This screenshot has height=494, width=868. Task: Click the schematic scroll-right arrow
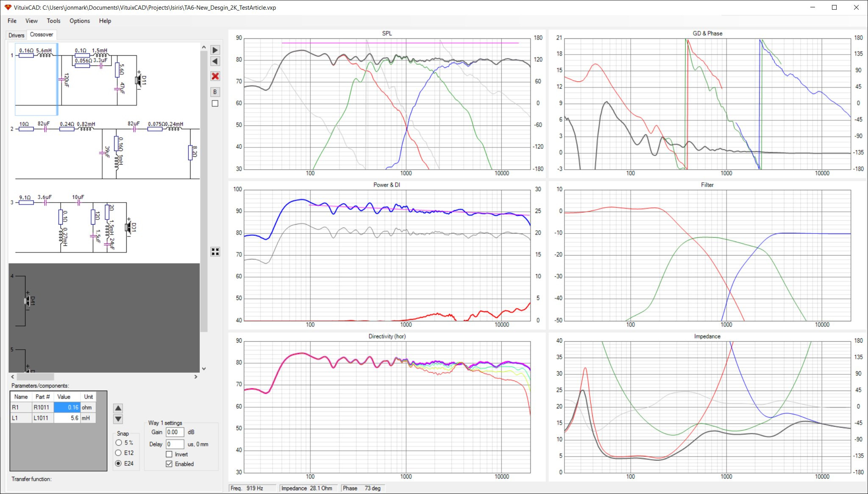click(x=196, y=377)
